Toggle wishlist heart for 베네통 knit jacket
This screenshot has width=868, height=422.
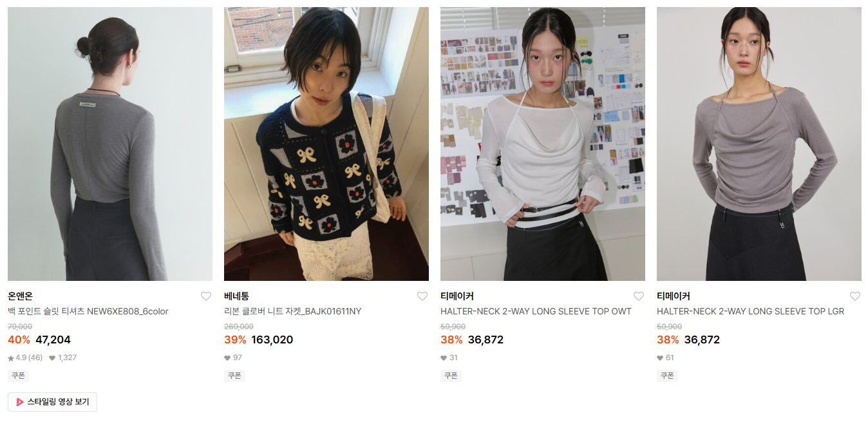tap(422, 296)
